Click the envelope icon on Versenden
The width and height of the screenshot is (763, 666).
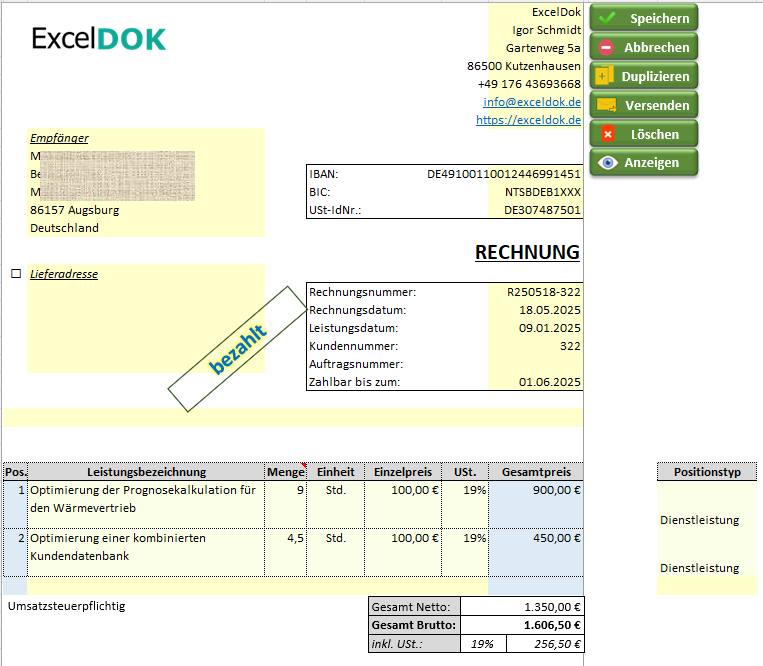[607, 105]
